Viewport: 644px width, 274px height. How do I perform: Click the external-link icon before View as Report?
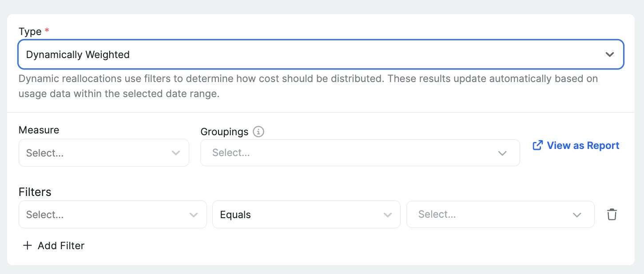click(x=537, y=145)
